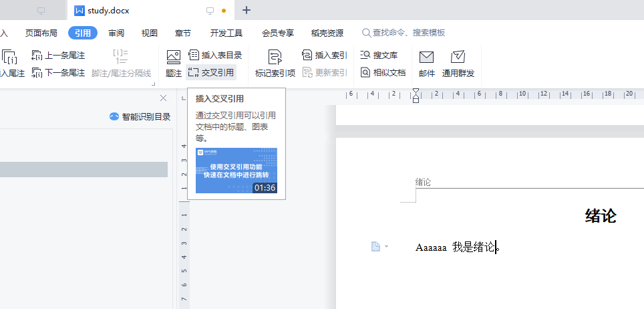Click the 查找命令、搜索模板 search box
The height and width of the screenshot is (309, 644).
404,33
